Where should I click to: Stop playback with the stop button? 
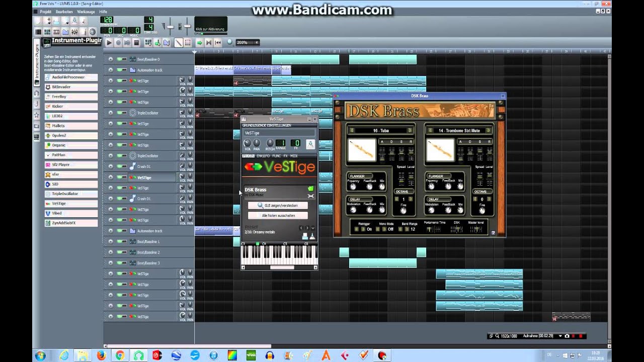tap(136, 43)
